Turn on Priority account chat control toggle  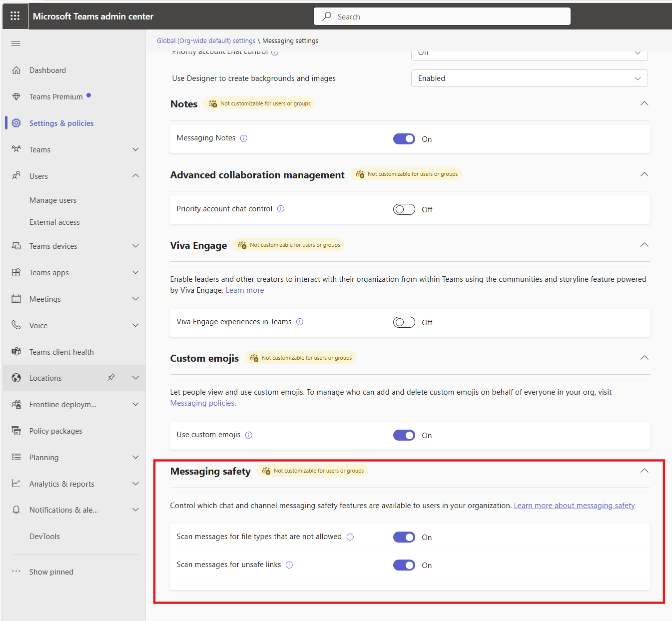point(404,209)
